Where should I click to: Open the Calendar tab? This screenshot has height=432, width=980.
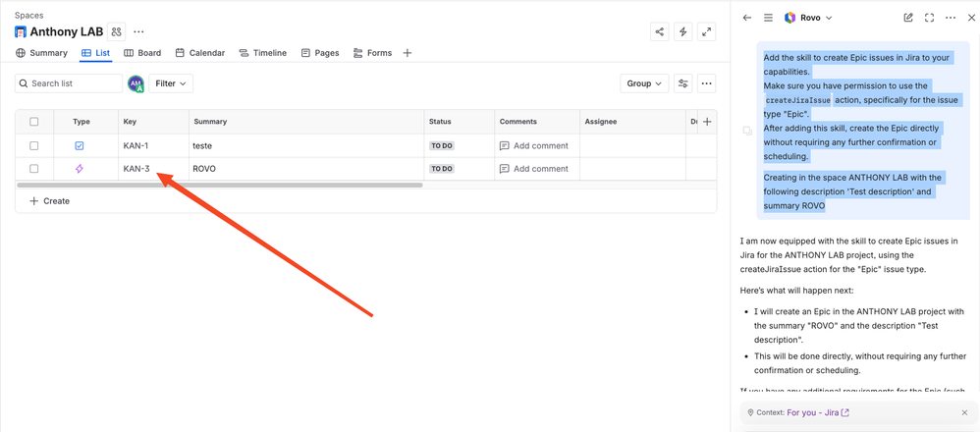tap(200, 53)
